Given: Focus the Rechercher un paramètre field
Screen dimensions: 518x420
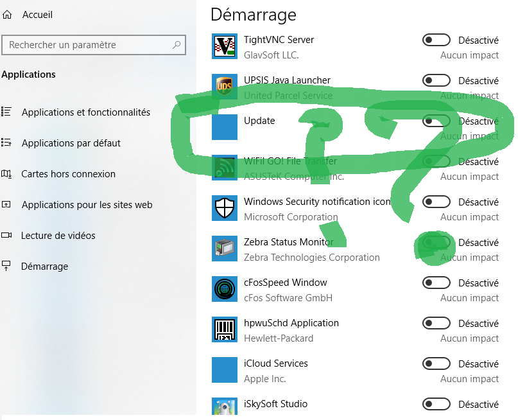Looking at the screenshot, I should click(x=94, y=44).
